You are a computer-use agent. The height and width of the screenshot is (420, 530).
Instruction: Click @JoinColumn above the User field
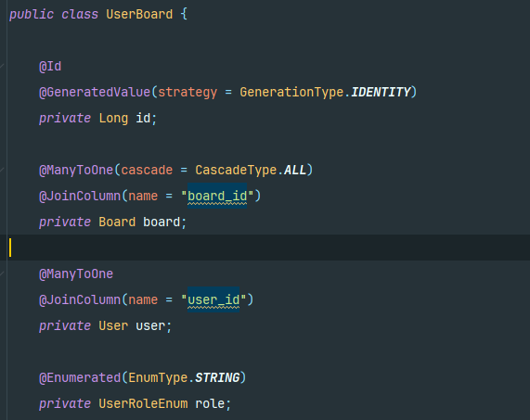(80, 299)
